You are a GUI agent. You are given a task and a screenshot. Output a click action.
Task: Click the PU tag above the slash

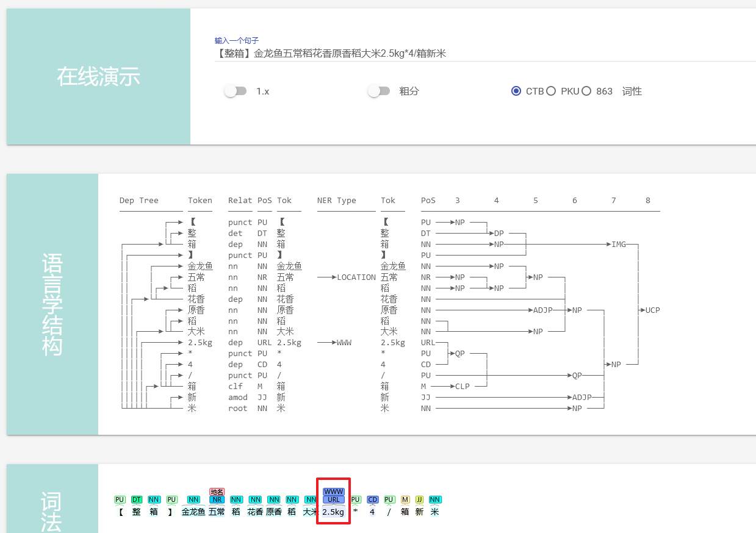click(x=389, y=499)
